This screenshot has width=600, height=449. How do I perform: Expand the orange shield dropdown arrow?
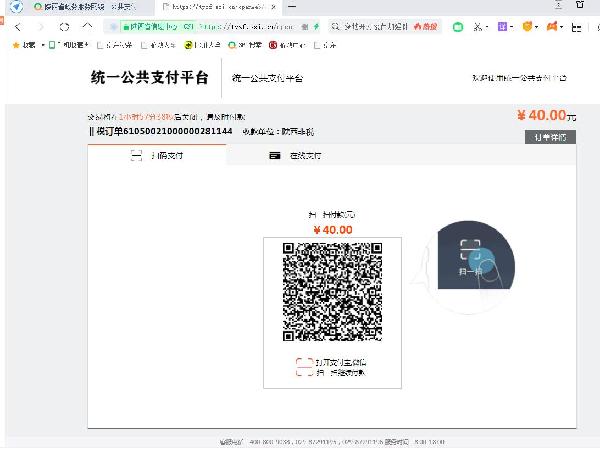[x=536, y=27]
